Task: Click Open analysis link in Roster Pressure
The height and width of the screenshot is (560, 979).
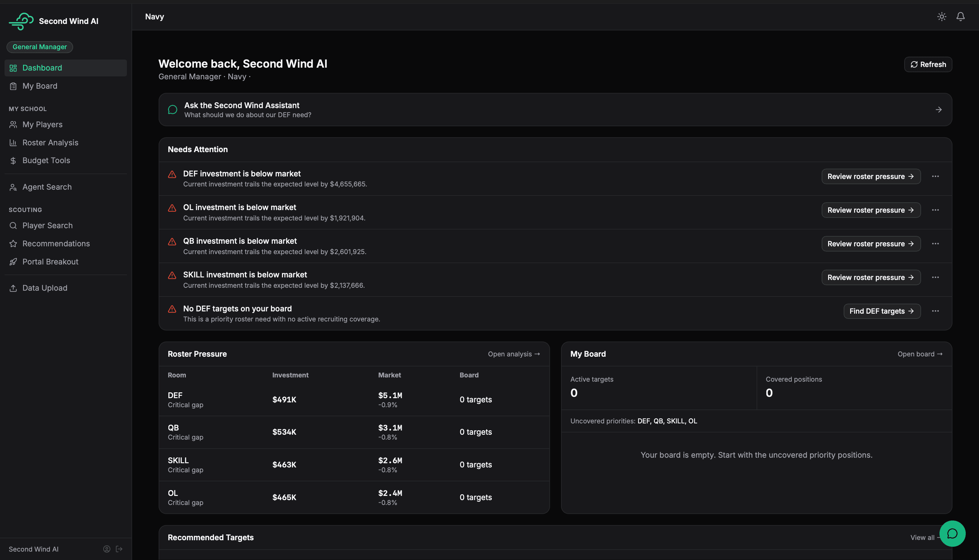Action: point(514,354)
